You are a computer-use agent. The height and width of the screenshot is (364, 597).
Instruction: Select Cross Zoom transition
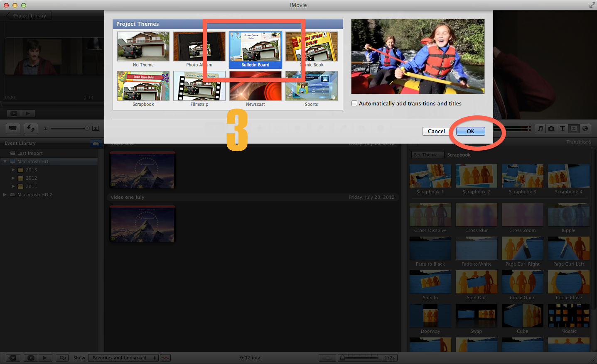(523, 215)
